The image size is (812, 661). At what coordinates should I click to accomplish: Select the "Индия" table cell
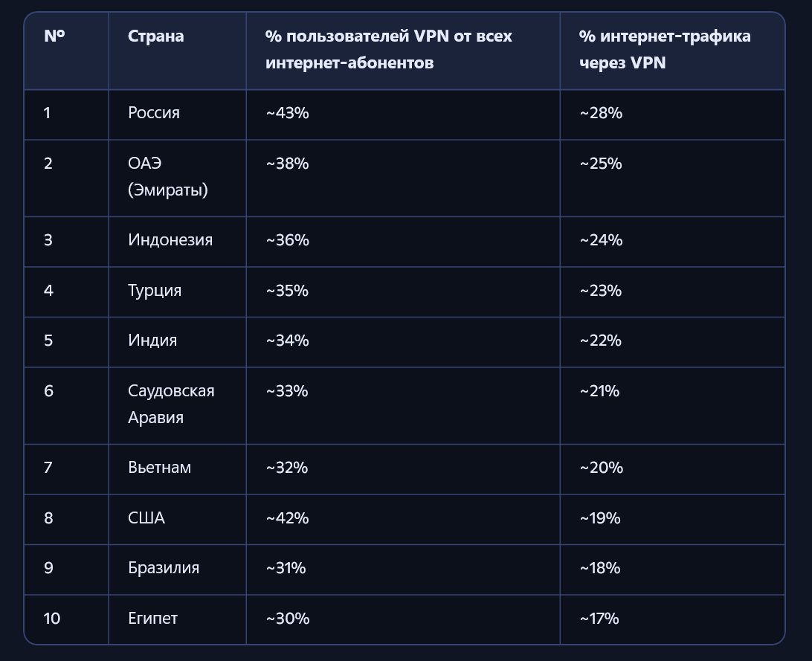(x=152, y=341)
